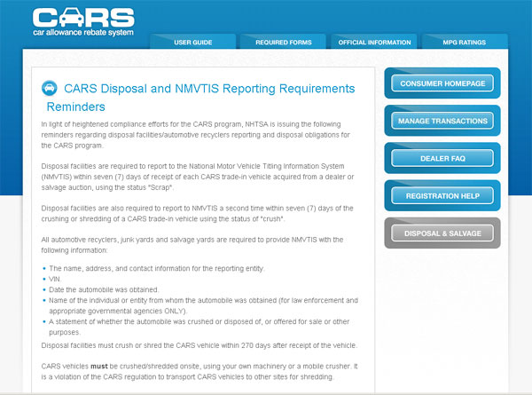Click the paragraph mentioning status "Scrap"

(x=198, y=177)
